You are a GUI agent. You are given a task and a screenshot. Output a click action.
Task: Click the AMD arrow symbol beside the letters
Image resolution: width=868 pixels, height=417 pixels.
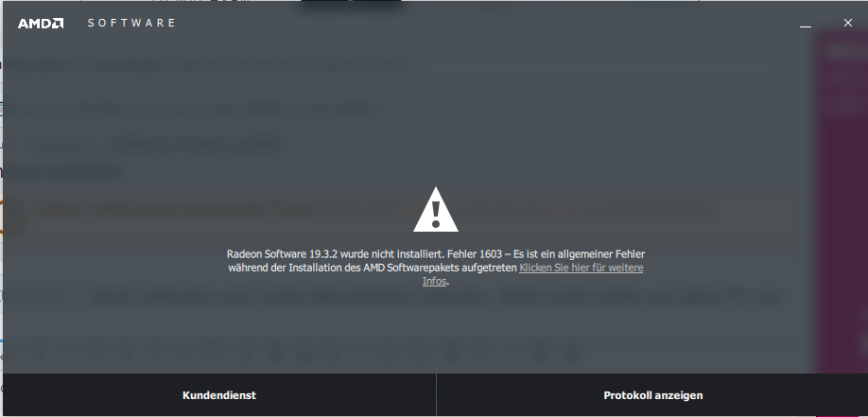(58, 24)
